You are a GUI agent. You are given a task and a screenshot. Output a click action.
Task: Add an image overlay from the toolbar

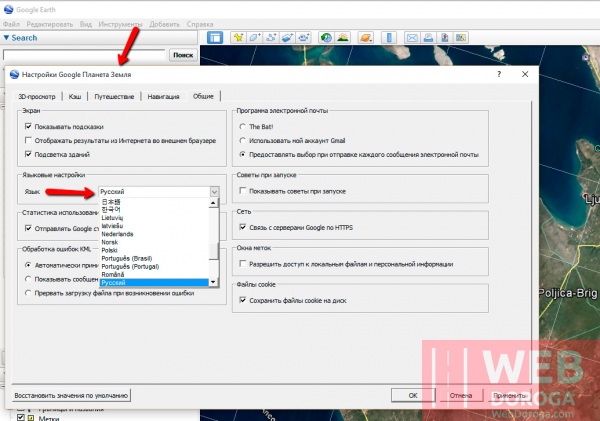coord(288,38)
